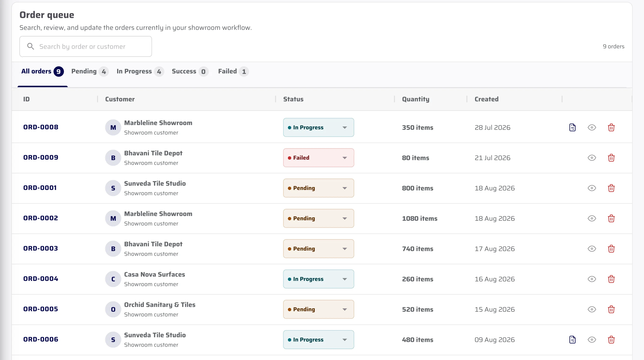Screen dimensions: 644x360
Task: Click the '1080 items' quantity cell
Action: (420, 218)
